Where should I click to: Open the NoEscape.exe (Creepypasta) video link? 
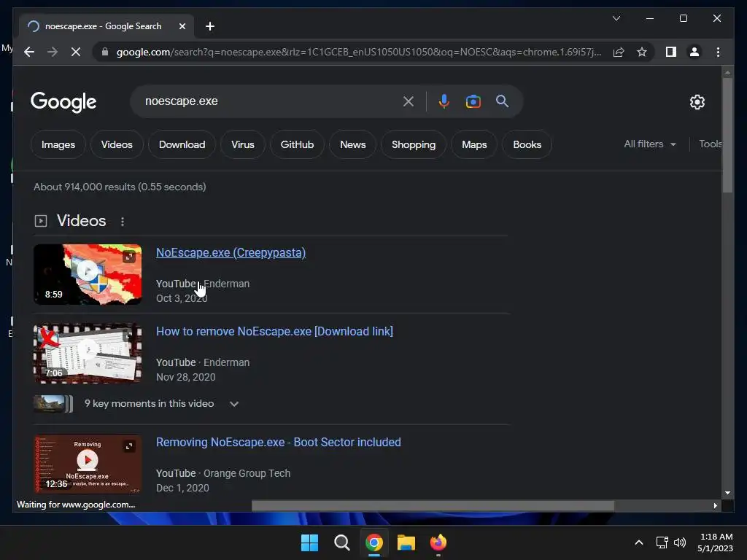coord(231,252)
